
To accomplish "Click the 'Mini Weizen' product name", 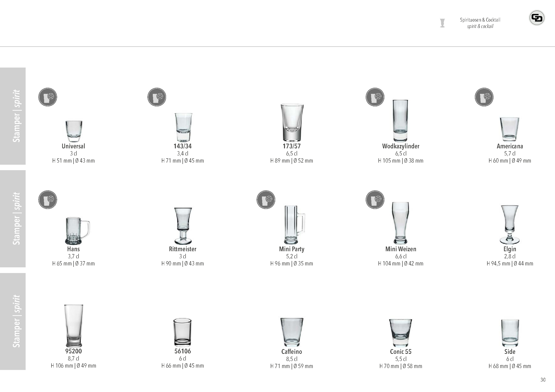I will pyautogui.click(x=401, y=249).
